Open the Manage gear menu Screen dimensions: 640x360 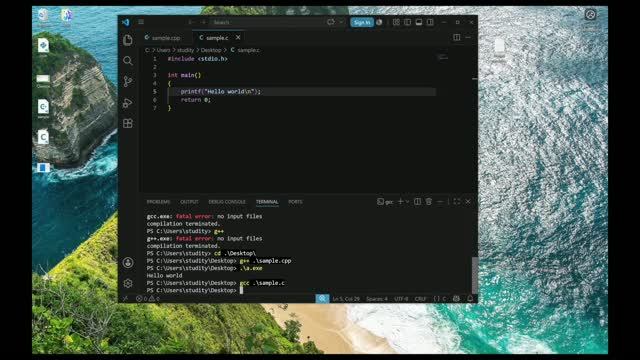[x=128, y=283]
